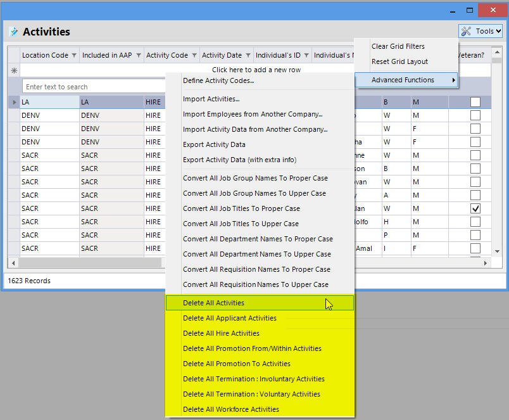Open the Included in AAP filter icon
Screen dimensions: 509x420
point(139,56)
